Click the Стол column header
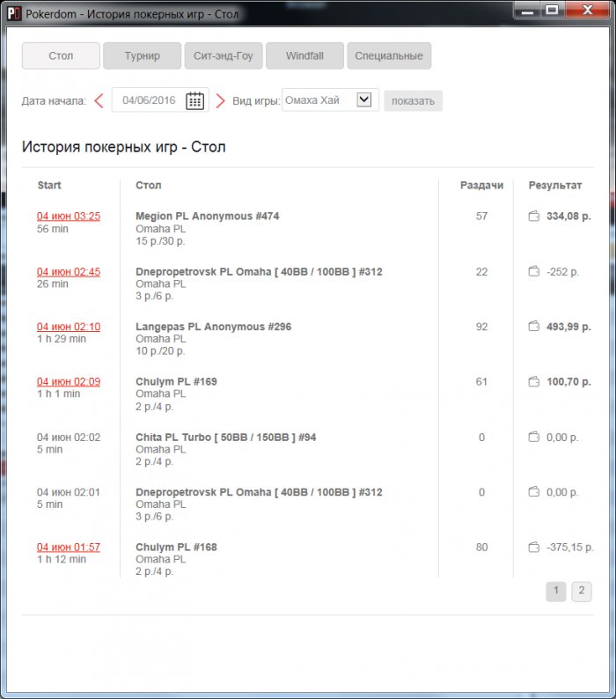The height and width of the screenshot is (699, 616). tap(149, 186)
